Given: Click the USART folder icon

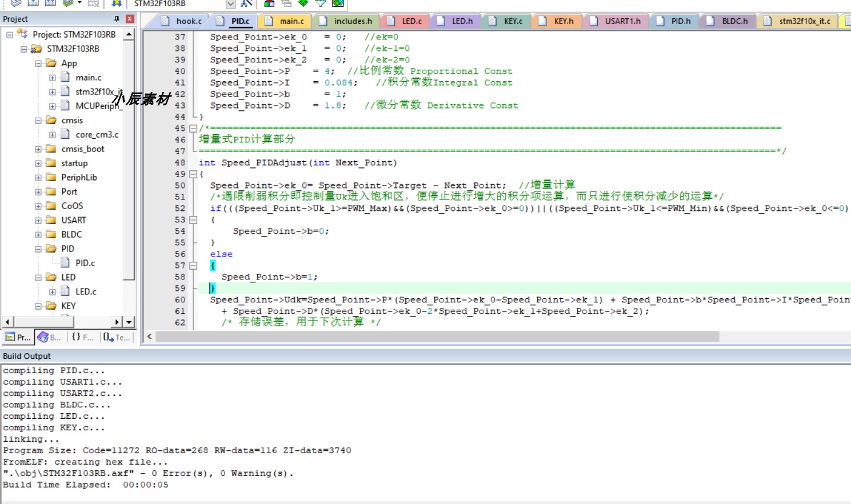Looking at the screenshot, I should pos(51,220).
